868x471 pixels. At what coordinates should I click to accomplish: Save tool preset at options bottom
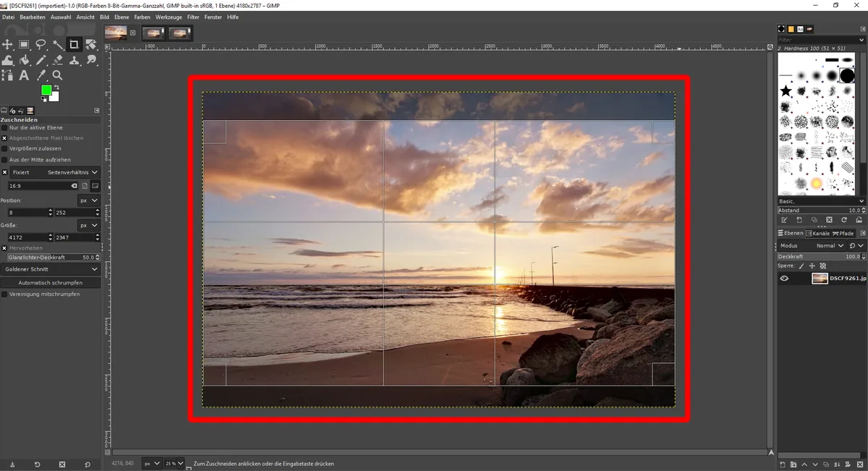(x=12, y=464)
